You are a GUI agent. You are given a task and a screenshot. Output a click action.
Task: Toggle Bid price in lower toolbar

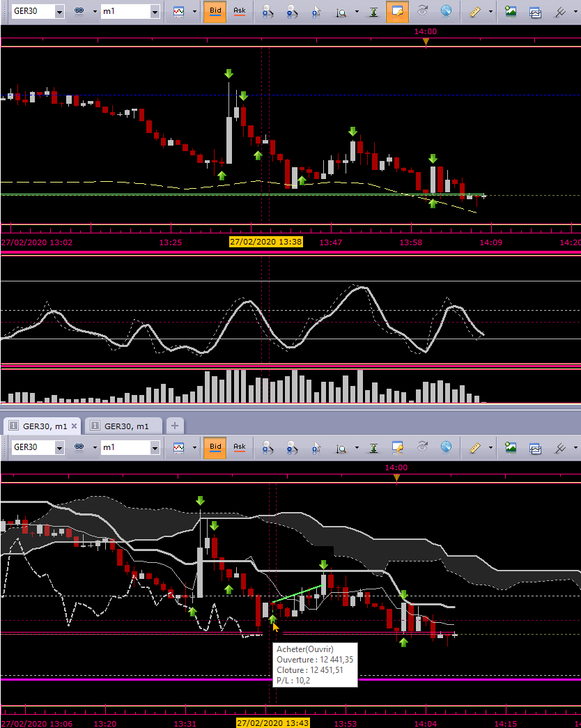coord(215,447)
